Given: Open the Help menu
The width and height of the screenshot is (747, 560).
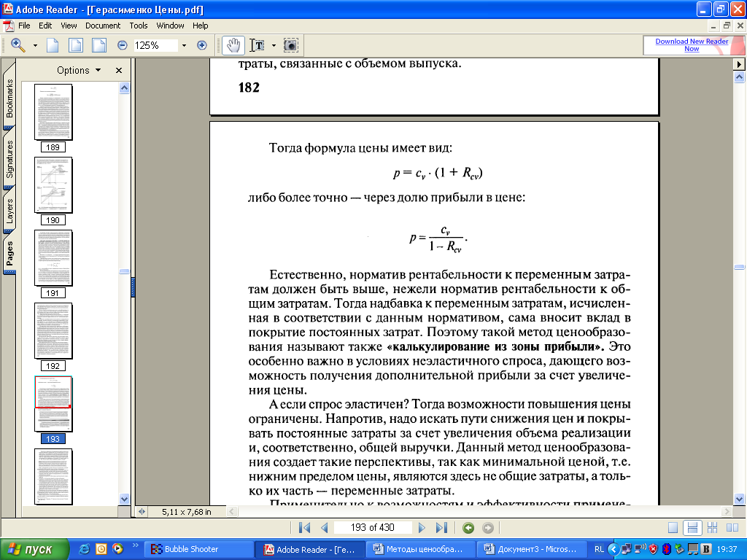Looking at the screenshot, I should click(200, 26).
